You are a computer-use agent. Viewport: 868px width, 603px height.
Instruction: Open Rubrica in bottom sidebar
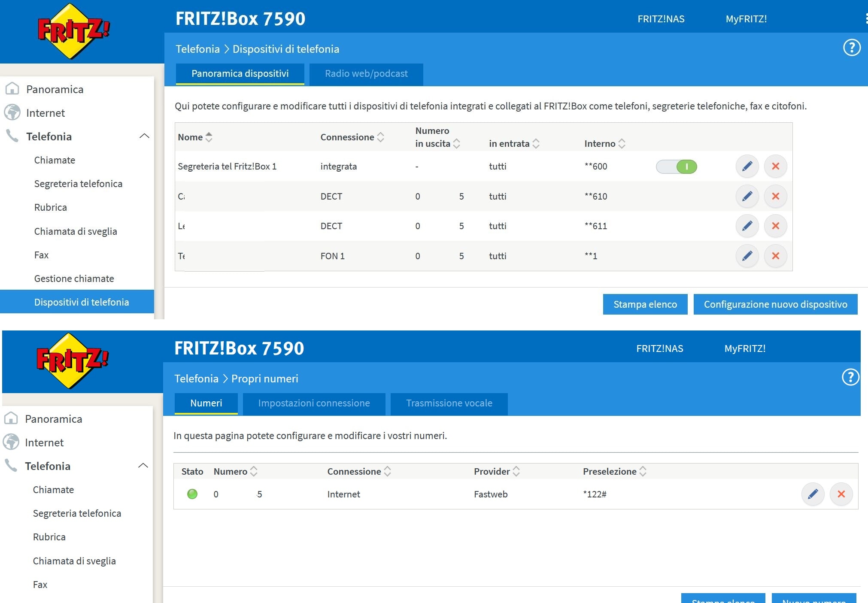[x=49, y=537]
